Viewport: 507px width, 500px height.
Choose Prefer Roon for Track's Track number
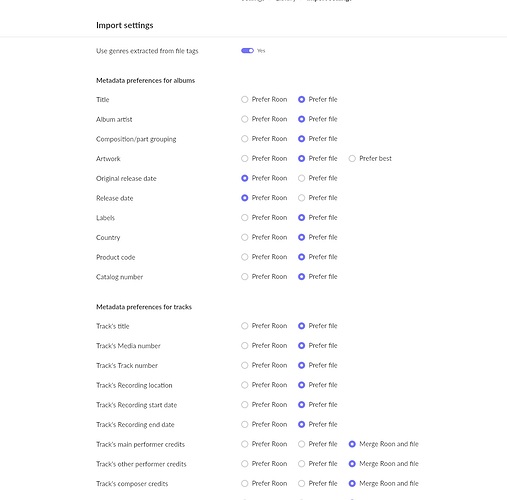[245, 365]
